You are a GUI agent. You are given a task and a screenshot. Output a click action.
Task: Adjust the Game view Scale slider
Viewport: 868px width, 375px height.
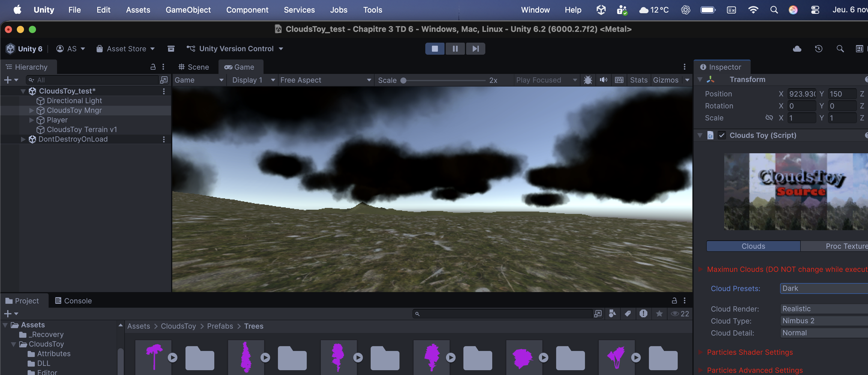pyautogui.click(x=403, y=80)
